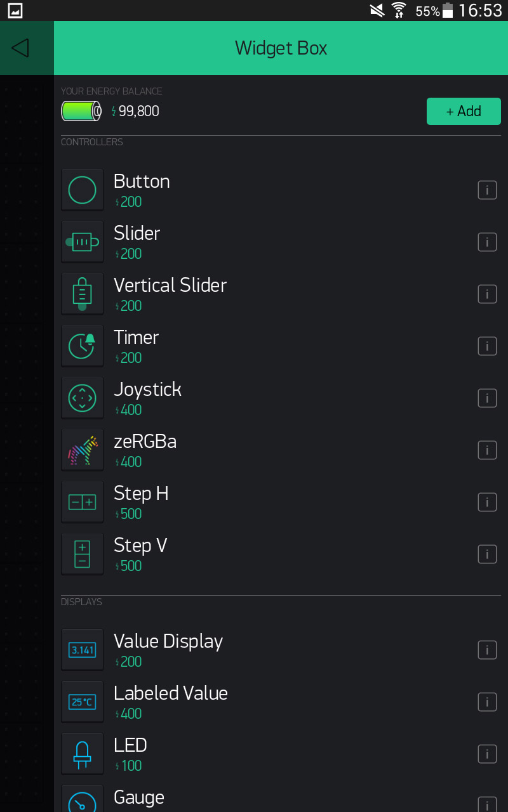Show info for the Joystick widget
The image size is (508, 812).
coord(487,398)
